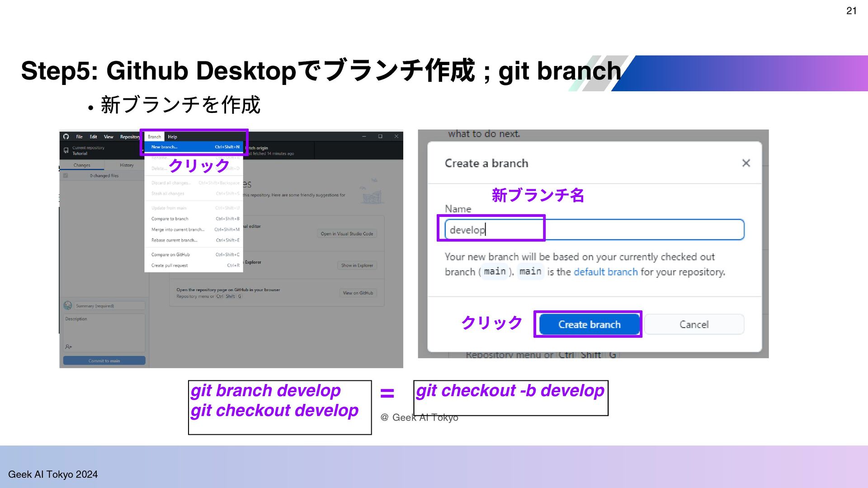868x488 pixels.
Task: Choose Rebase current branch... entry
Action: pos(194,240)
